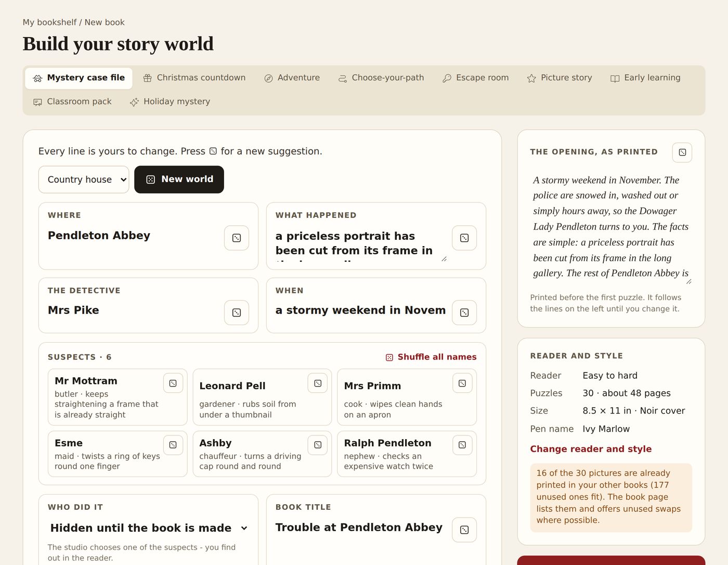
Task: Open the Who Did It dropdown
Action: click(148, 528)
